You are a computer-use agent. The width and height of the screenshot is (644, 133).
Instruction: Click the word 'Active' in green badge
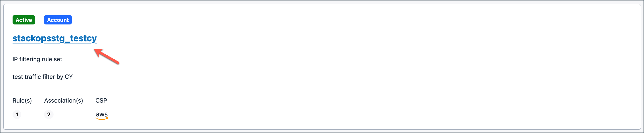coord(24,20)
